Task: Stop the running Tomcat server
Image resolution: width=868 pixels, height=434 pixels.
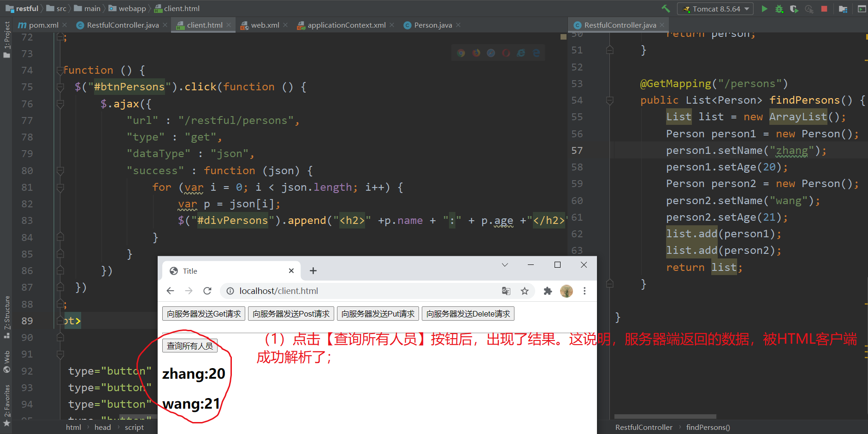Action: (824, 9)
